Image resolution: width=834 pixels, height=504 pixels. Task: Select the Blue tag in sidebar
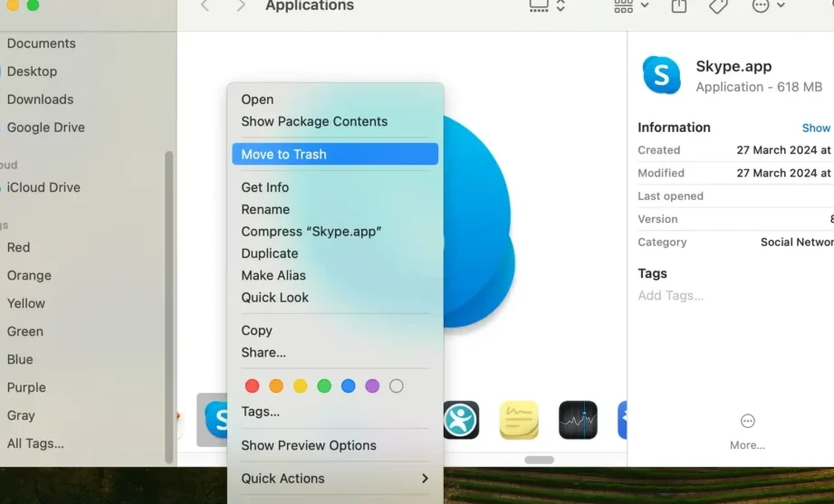point(20,359)
